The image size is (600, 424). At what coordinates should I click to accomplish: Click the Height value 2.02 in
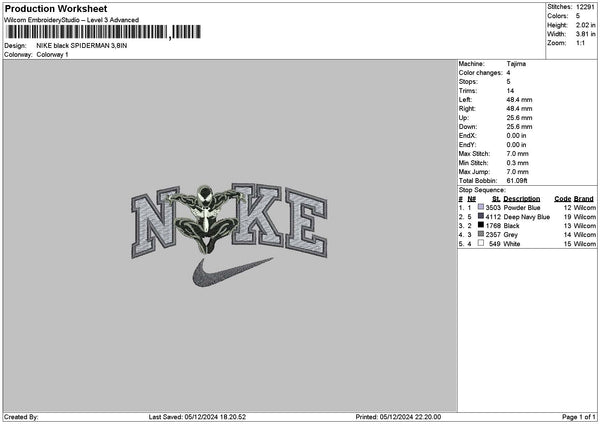pyautogui.click(x=585, y=25)
